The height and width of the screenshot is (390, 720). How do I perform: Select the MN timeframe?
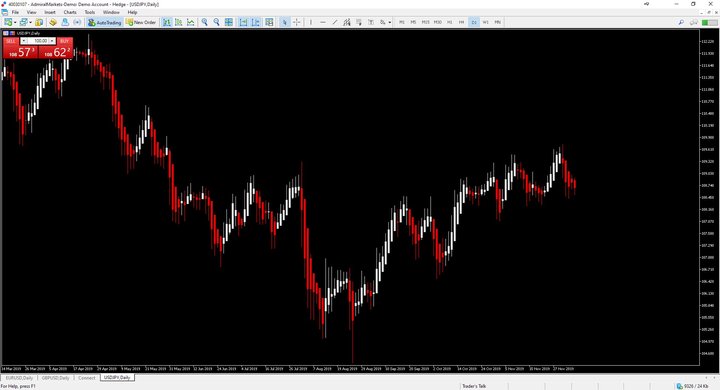[497, 22]
